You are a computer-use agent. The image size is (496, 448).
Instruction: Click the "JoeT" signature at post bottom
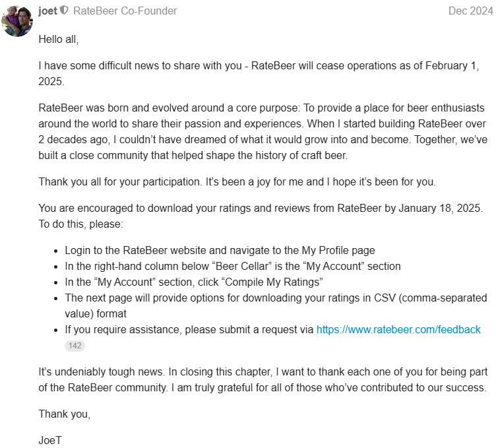(50, 439)
